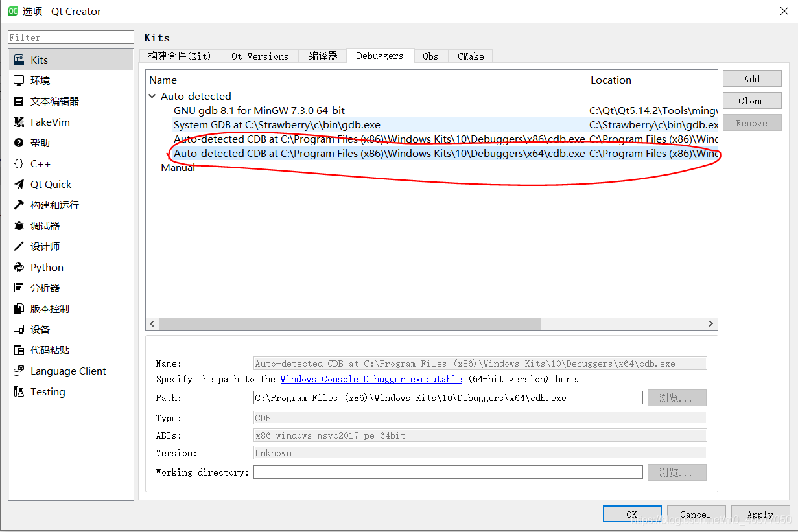Click the 环境 monitor icon

[19, 80]
